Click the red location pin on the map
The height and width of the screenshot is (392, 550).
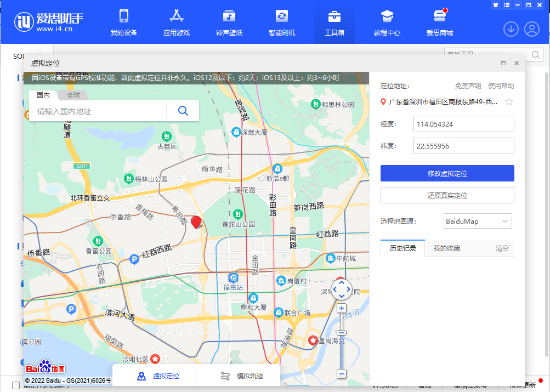[196, 222]
